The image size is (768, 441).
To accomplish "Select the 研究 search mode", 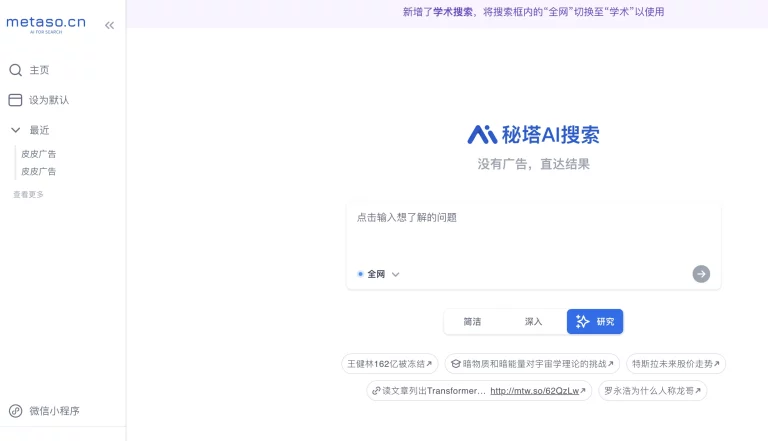I will [595, 321].
